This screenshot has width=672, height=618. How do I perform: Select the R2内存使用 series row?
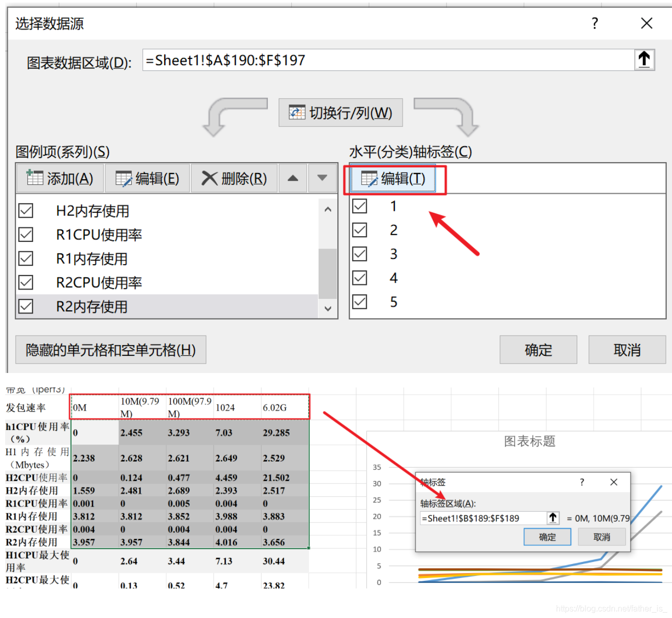coord(167,306)
